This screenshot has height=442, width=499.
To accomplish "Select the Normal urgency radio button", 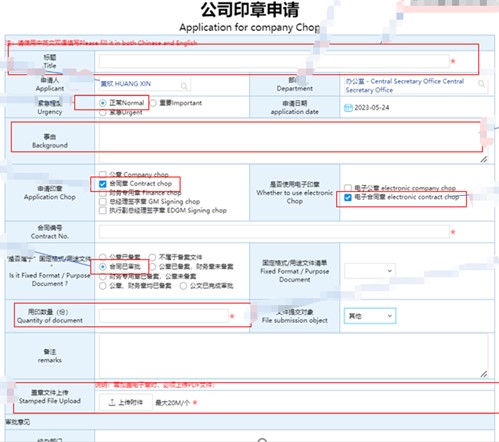I will [x=103, y=103].
